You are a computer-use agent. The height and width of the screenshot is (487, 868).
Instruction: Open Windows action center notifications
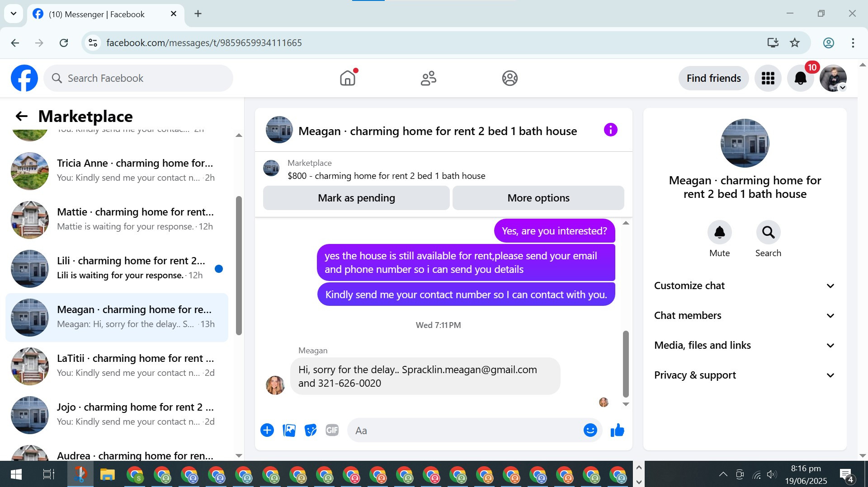click(x=846, y=474)
